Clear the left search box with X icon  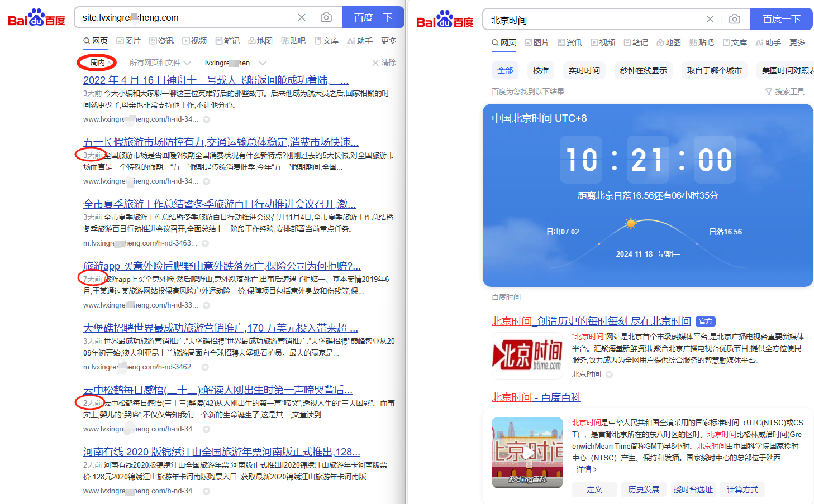pos(302,17)
